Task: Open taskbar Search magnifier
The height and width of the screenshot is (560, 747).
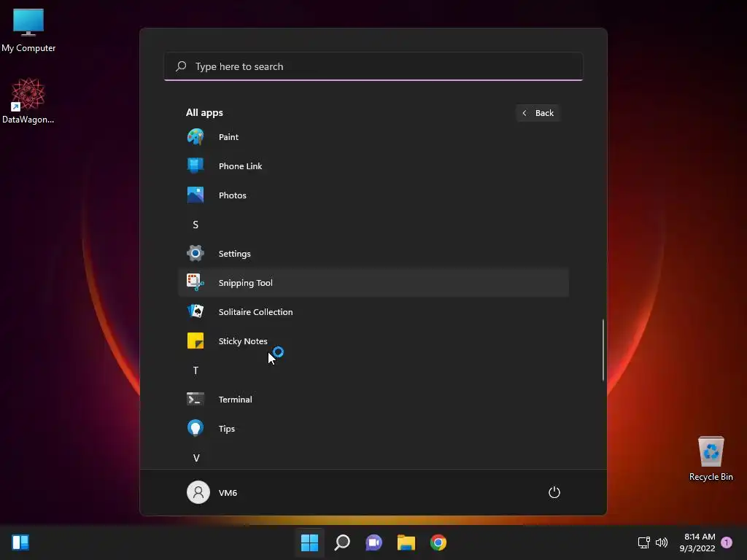Action: (x=342, y=542)
